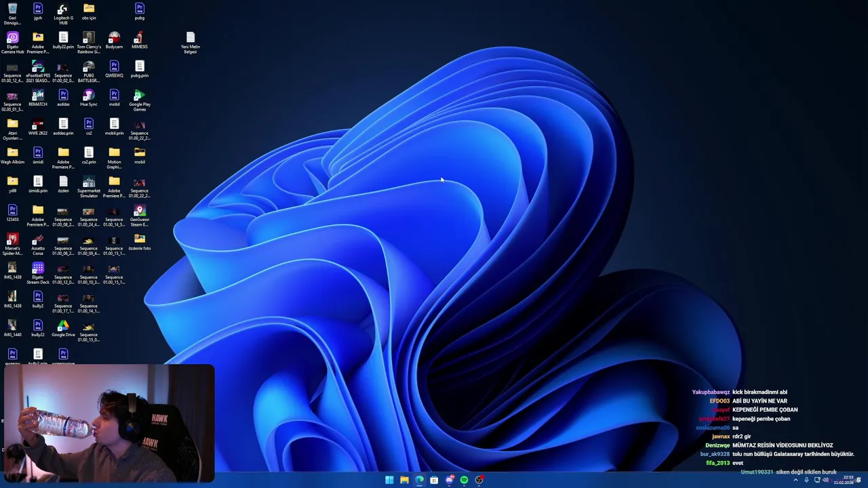The image size is (868, 488).
Task: Select the jgvh Premiere project icon
Action: pos(38,12)
